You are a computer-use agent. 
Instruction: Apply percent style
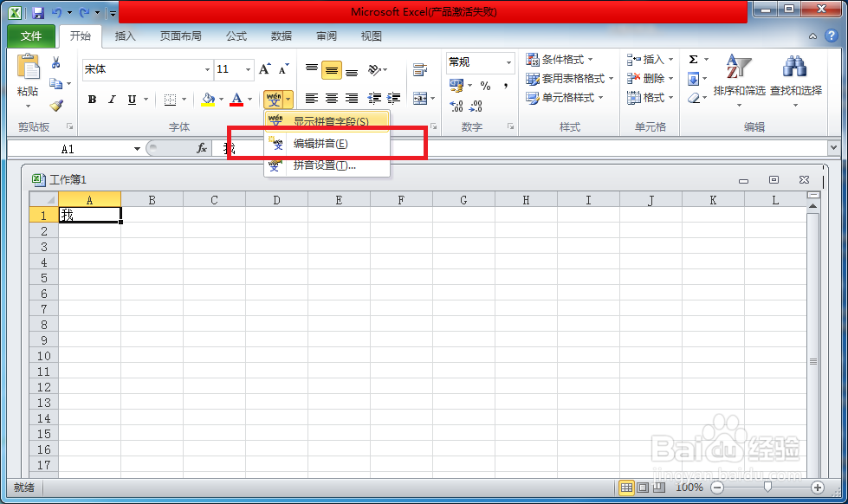click(x=486, y=86)
